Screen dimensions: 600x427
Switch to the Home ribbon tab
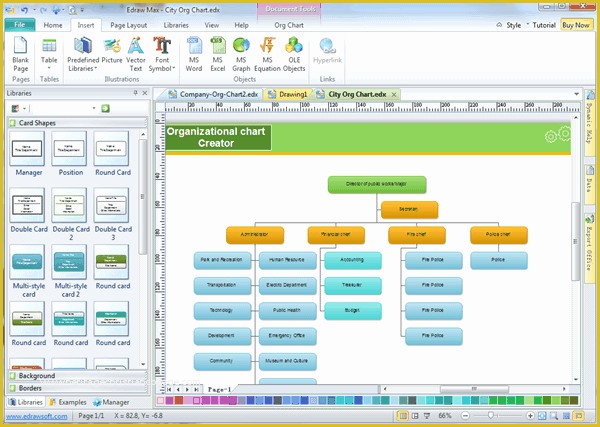click(x=53, y=25)
